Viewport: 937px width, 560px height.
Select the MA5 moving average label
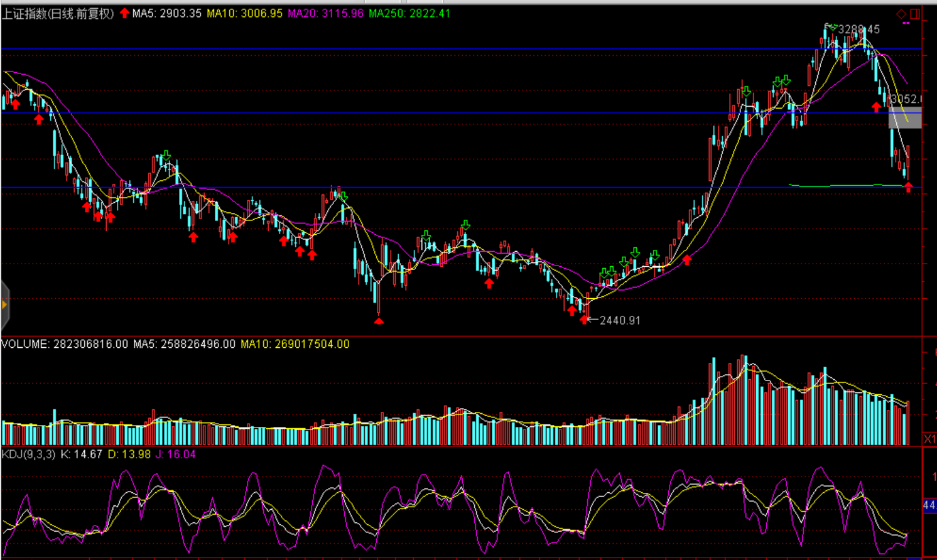point(166,13)
